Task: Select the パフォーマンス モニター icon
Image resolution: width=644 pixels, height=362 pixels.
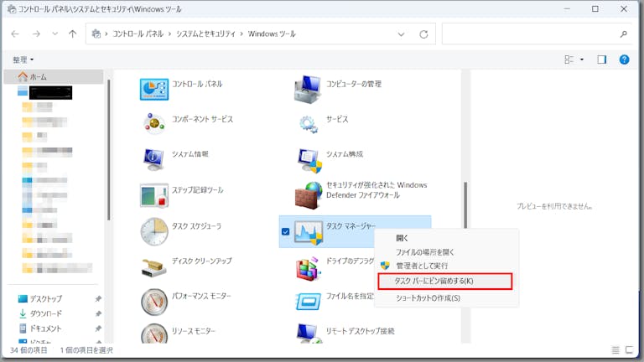Action: [x=154, y=302]
